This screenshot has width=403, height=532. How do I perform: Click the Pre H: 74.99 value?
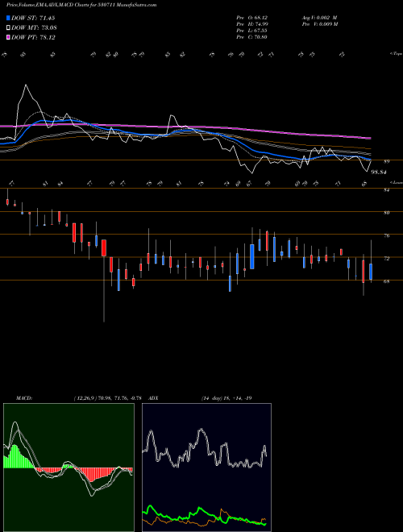click(x=252, y=24)
